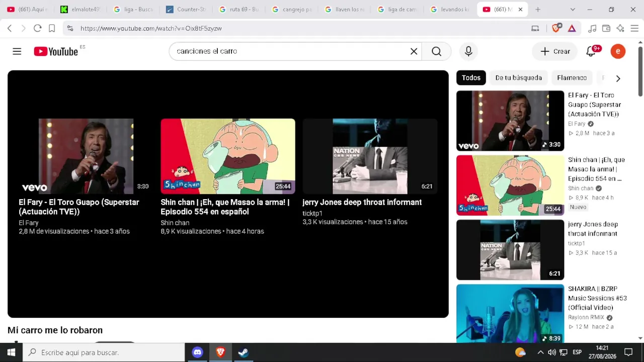Screen dimensions: 644x362
Task: Open sidebar channel name 'Raylonn R'MIX'
Action: [586, 318]
